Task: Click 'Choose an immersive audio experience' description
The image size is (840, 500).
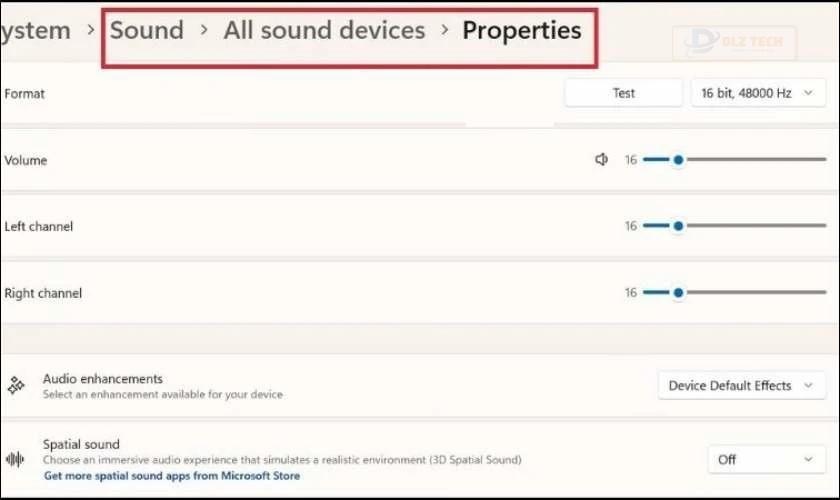Action: pyautogui.click(x=282, y=460)
